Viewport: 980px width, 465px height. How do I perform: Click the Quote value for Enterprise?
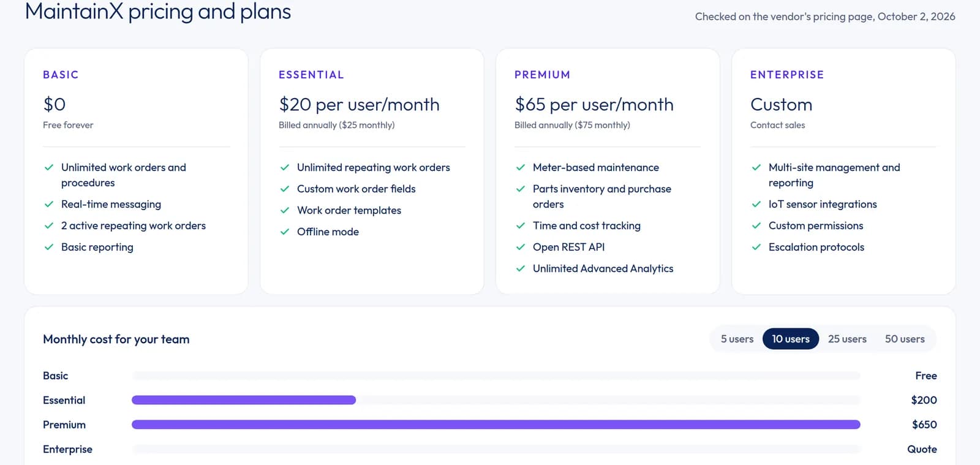[x=922, y=449]
